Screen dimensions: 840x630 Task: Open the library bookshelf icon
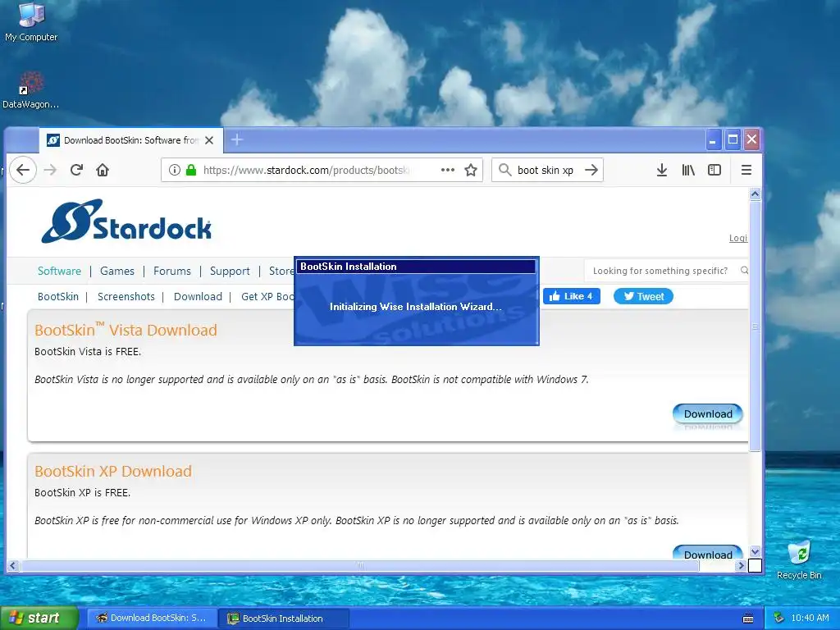pos(688,170)
